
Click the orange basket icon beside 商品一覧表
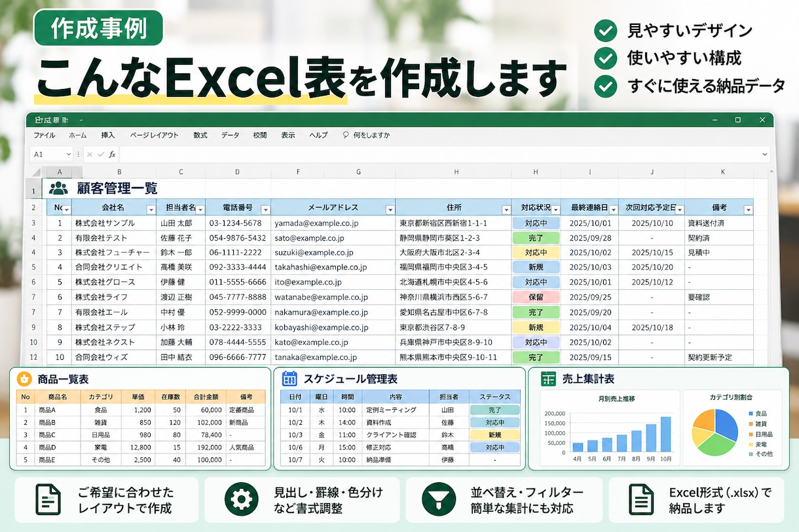[24, 379]
